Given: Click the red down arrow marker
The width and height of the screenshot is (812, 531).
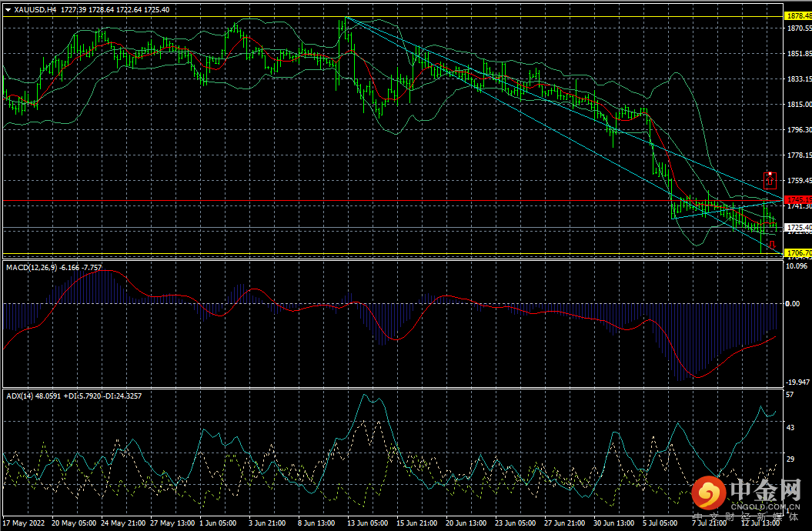Looking at the screenshot, I should pyautogui.click(x=771, y=243).
